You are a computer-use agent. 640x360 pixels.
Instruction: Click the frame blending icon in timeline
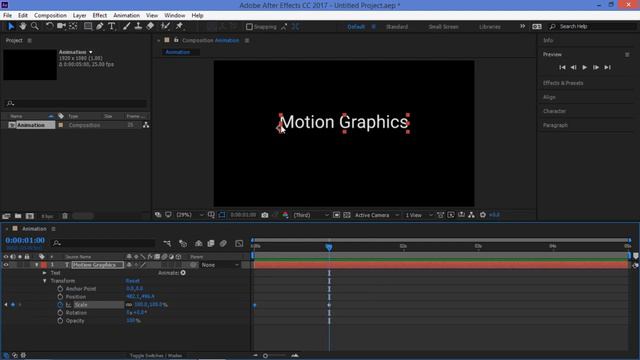[x=211, y=243]
